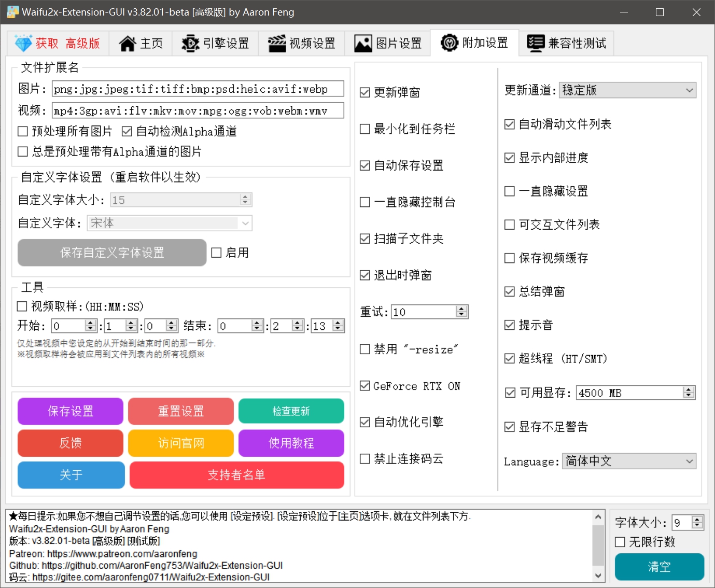Image resolution: width=715 pixels, height=588 pixels.
Task: Click the 视频 extensions input field
Action: 198,111
